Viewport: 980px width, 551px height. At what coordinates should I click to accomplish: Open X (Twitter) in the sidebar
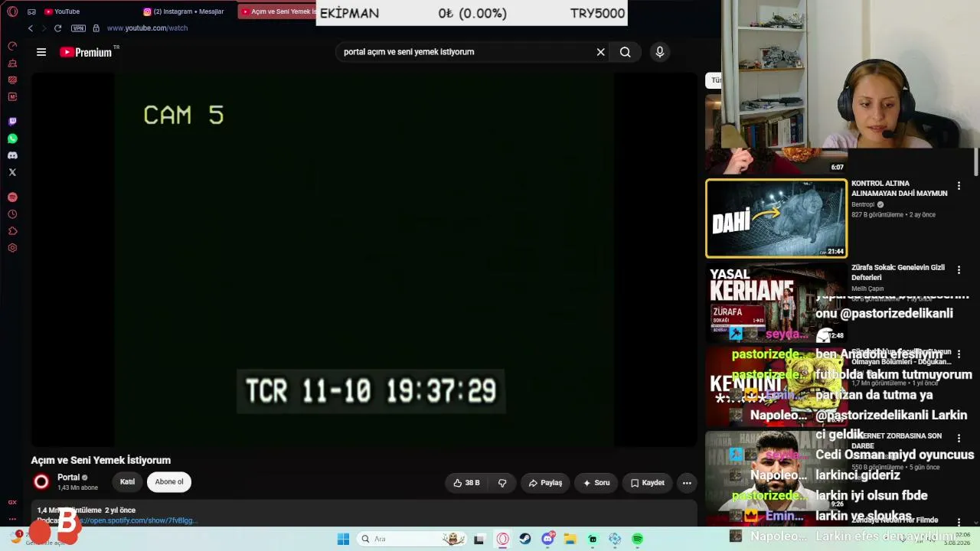click(12, 172)
